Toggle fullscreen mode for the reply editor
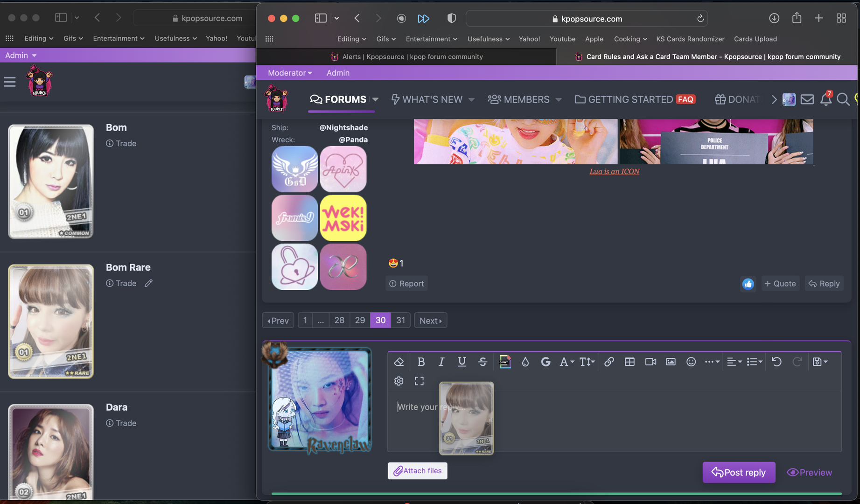This screenshot has height=504, width=860. [x=419, y=381]
